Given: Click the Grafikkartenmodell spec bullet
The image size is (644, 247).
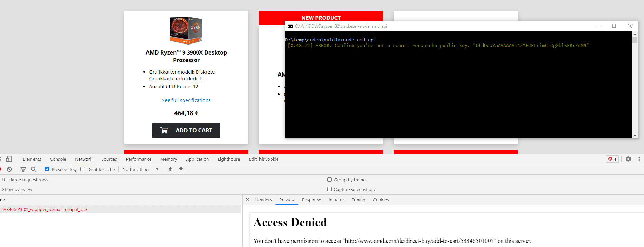Looking at the screenshot, I should pyautogui.click(x=182, y=75).
